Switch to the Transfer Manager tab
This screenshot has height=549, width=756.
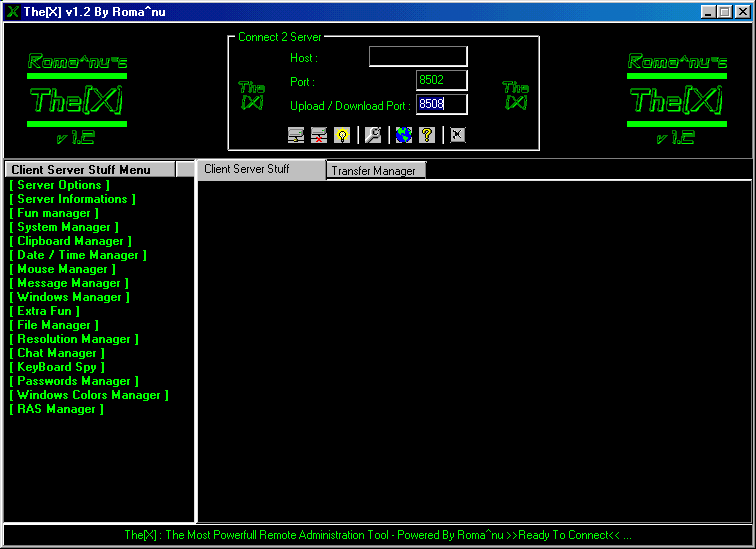click(375, 171)
